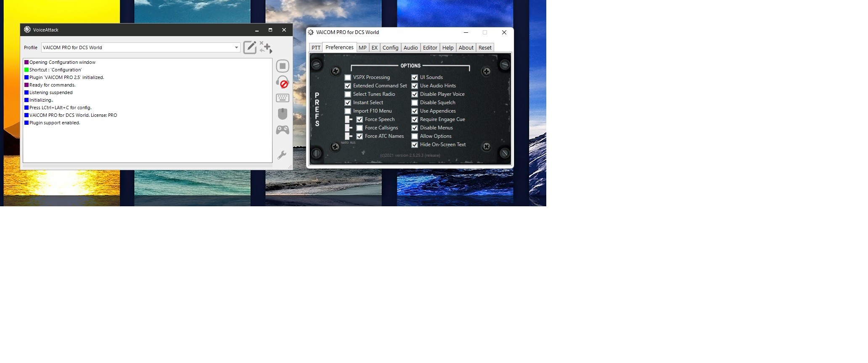
Task: Select the Preferences tab
Action: [339, 47]
